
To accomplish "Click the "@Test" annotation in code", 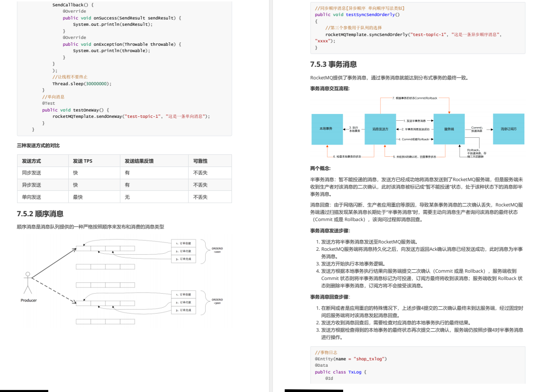I will [x=49, y=103].
